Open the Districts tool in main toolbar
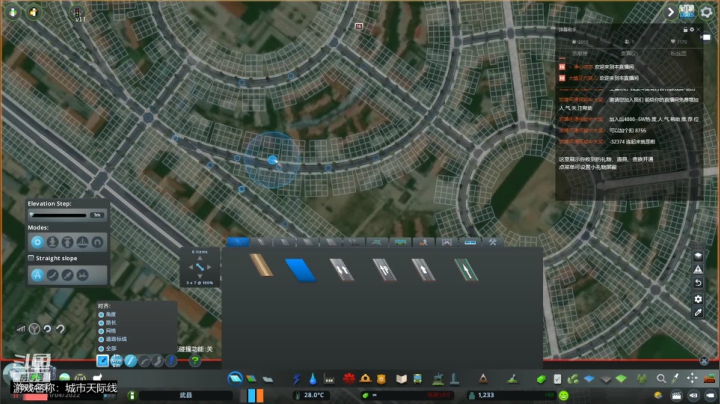This screenshot has height=404, width=720. pyautogui.click(x=268, y=379)
